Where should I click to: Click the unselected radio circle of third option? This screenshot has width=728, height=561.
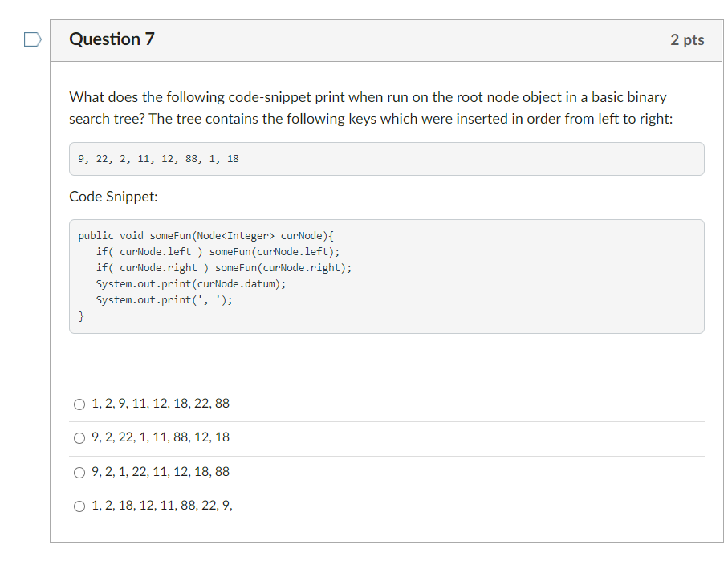point(79,472)
